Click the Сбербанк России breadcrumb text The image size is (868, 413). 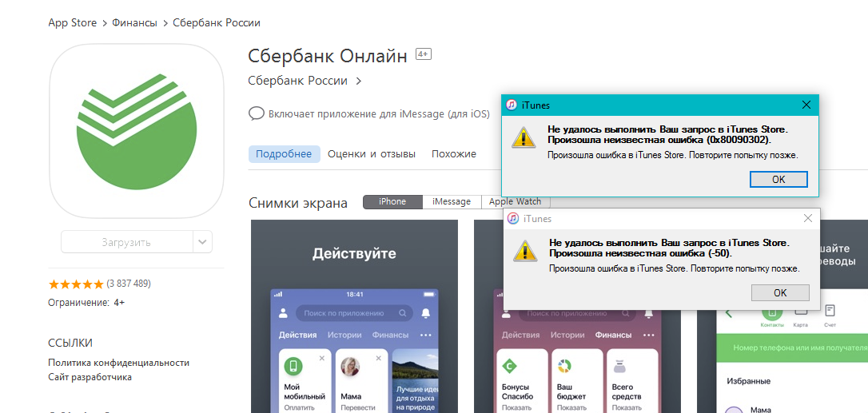tap(217, 22)
